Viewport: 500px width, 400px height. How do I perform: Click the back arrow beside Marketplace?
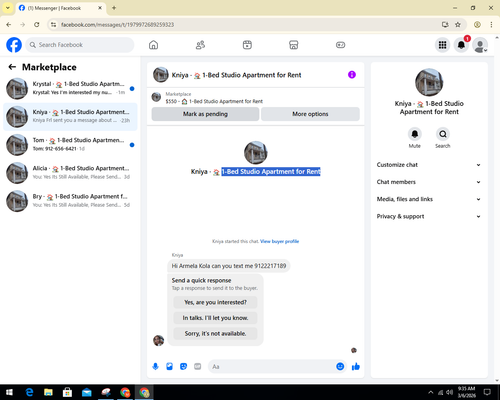[12, 67]
